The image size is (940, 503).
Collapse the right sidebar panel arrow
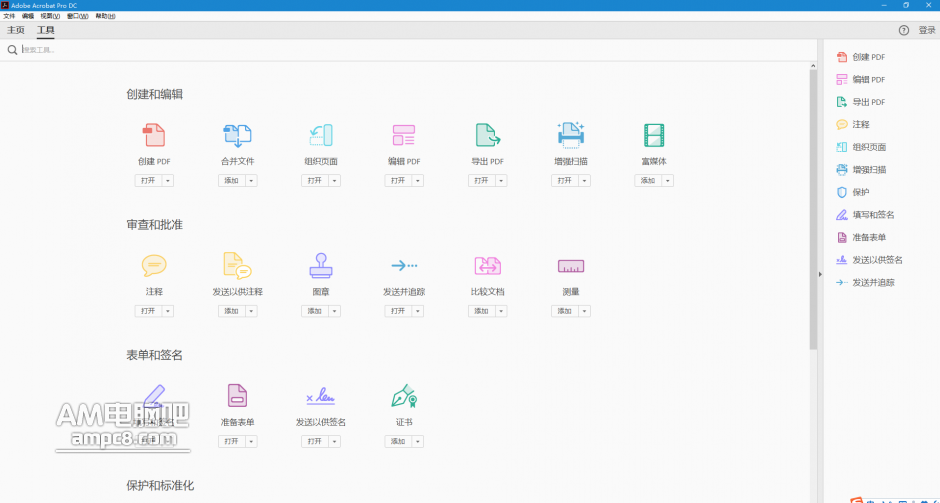pyautogui.click(x=820, y=275)
